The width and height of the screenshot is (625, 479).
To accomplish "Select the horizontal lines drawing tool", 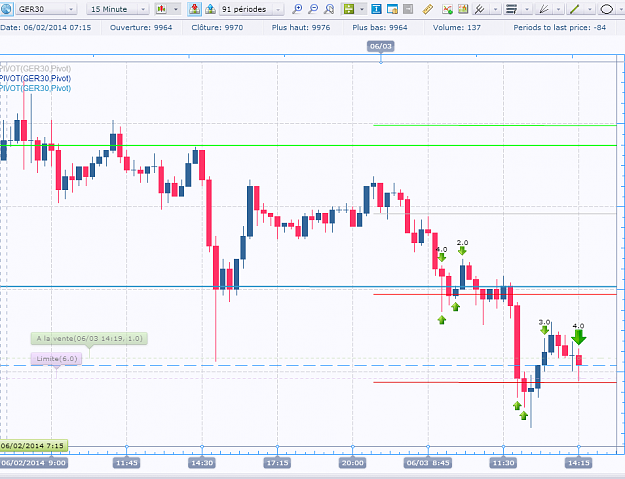I will tap(511, 9).
